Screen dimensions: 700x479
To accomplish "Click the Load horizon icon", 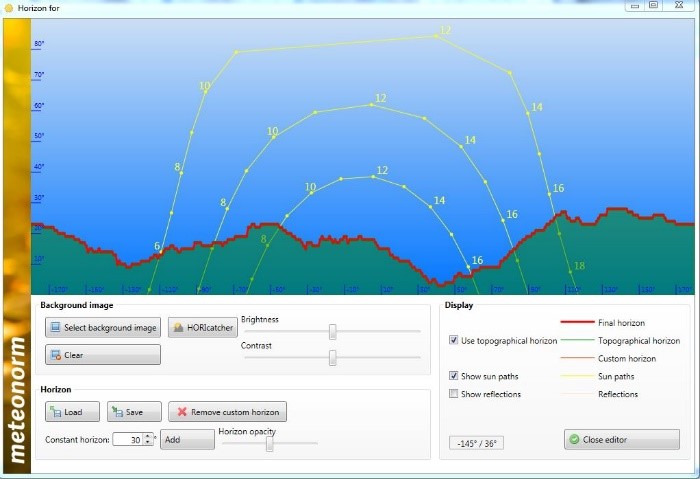I will (x=56, y=412).
